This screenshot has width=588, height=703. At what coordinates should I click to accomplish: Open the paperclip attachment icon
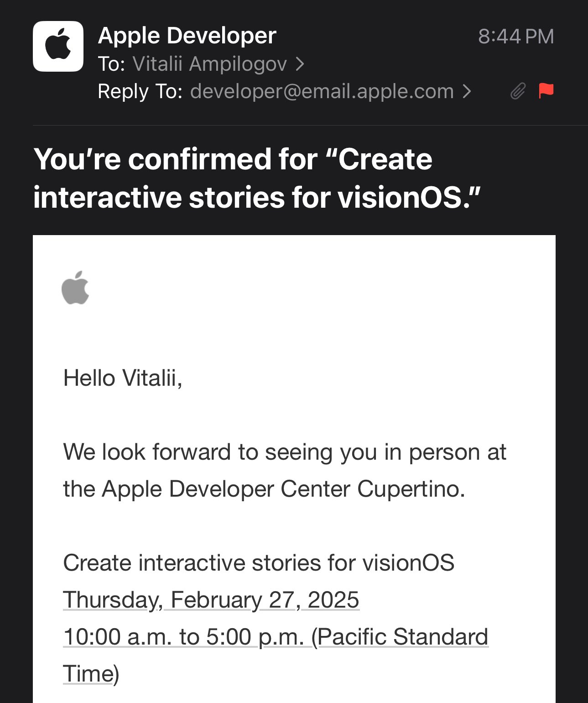click(x=518, y=91)
